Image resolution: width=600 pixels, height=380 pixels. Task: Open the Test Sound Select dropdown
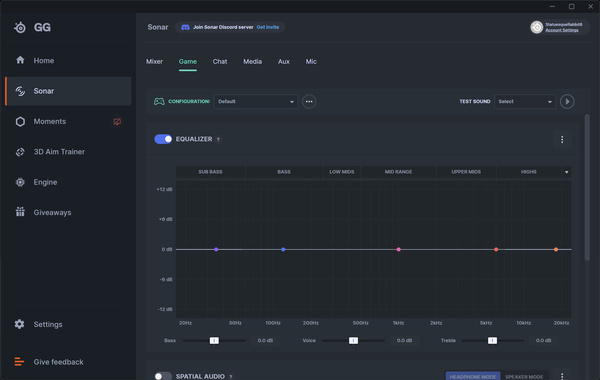point(525,102)
